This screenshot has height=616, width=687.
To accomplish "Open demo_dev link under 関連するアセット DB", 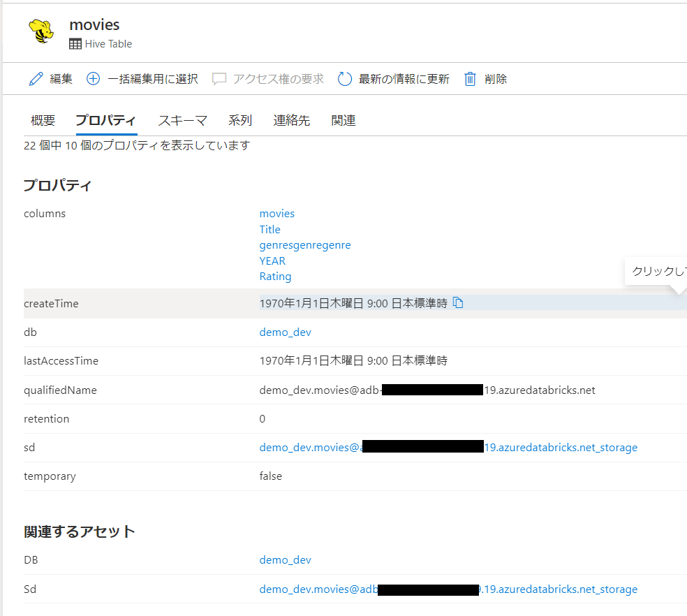I will point(286,560).
